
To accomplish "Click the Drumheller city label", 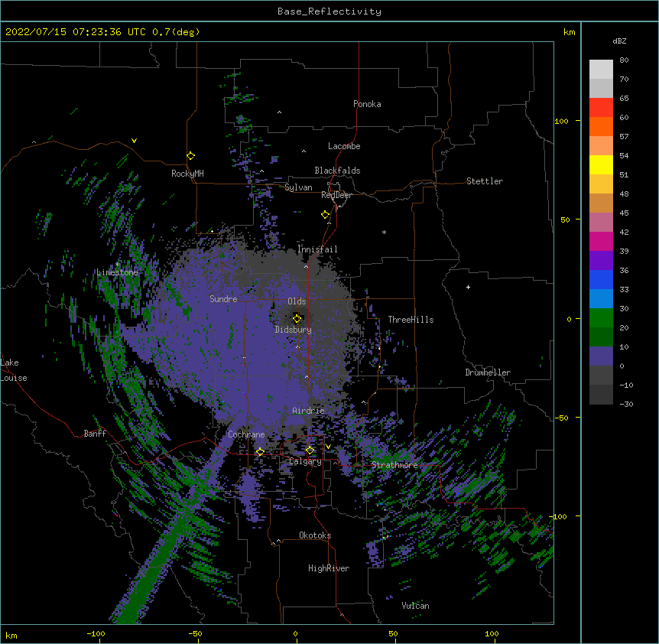I will (x=488, y=372).
